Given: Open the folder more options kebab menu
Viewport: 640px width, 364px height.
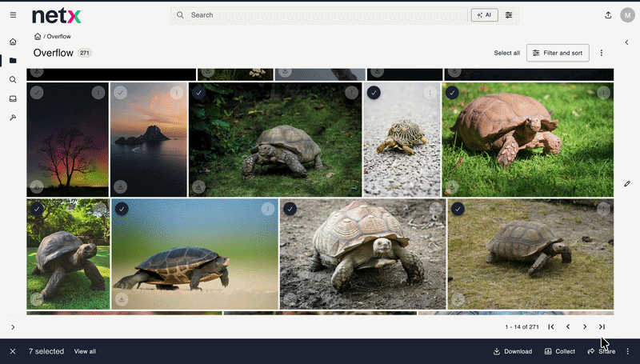Looking at the screenshot, I should tap(602, 53).
